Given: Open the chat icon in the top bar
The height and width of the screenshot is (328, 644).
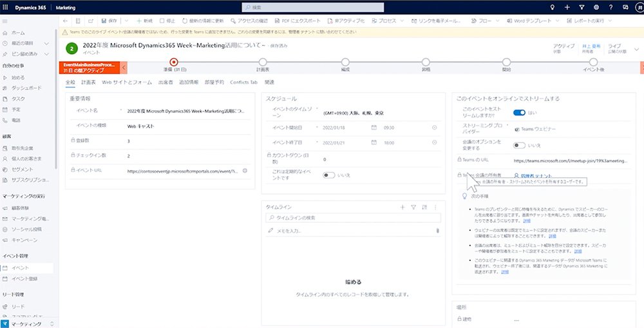Looking at the screenshot, I should tap(625, 7).
